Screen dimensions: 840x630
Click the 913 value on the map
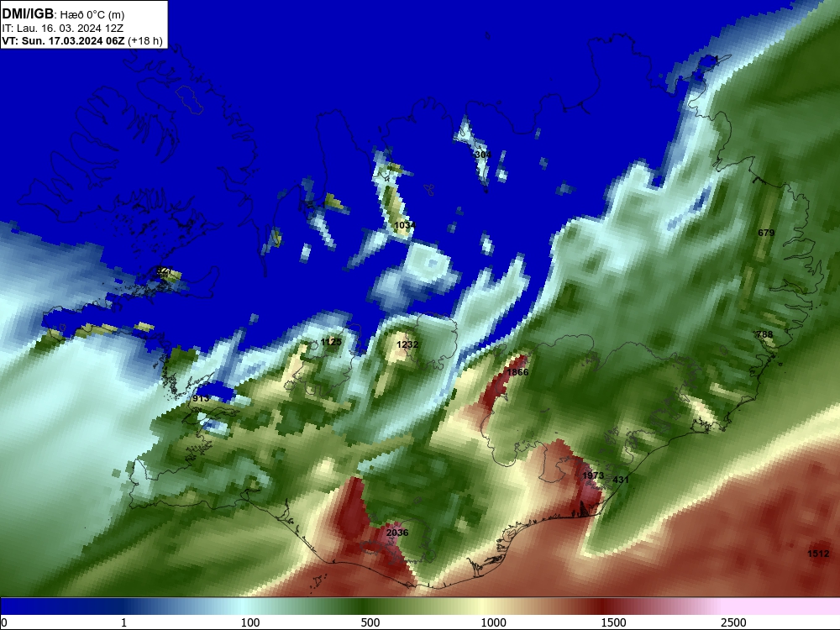point(201,398)
